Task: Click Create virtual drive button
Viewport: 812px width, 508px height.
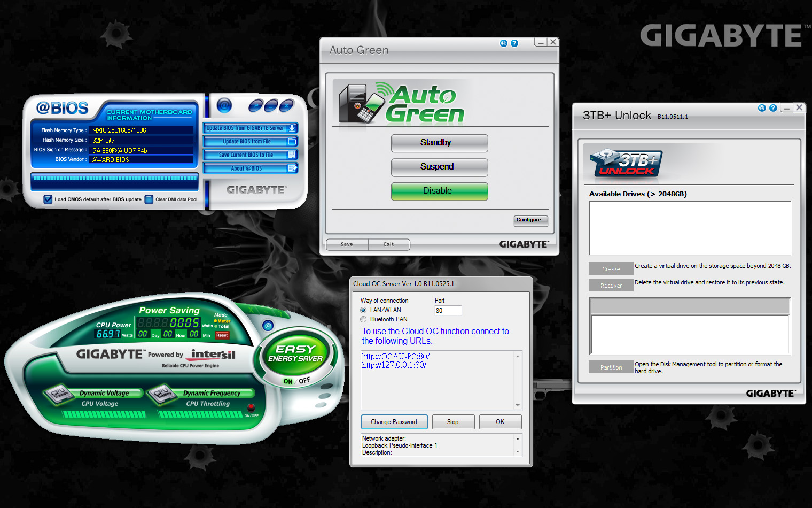Action: click(611, 268)
